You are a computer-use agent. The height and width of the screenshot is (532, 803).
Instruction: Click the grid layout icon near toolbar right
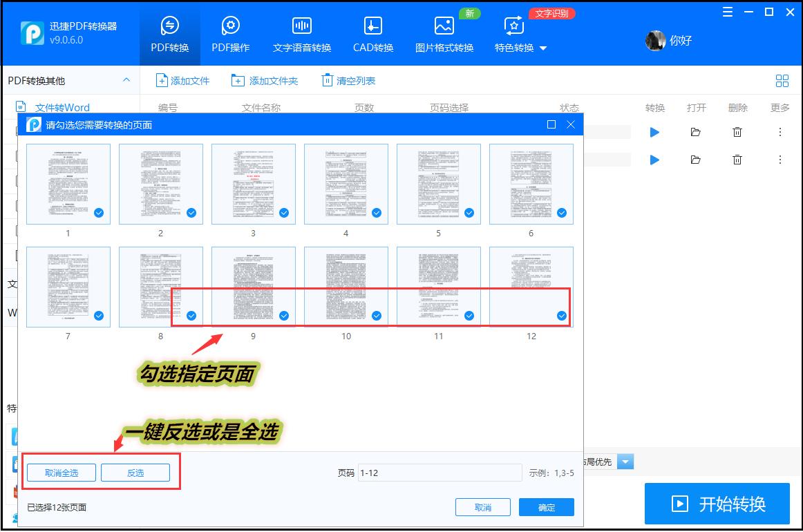point(782,80)
